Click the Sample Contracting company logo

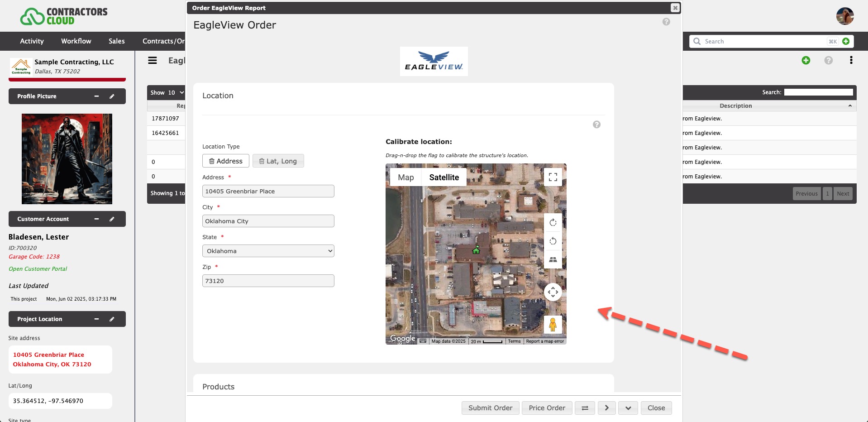click(21, 67)
